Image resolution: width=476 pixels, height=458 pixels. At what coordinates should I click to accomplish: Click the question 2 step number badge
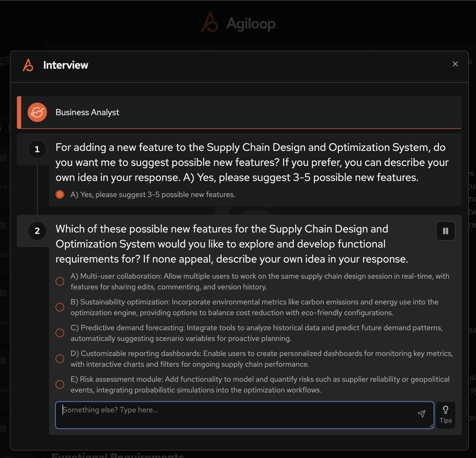(37, 231)
